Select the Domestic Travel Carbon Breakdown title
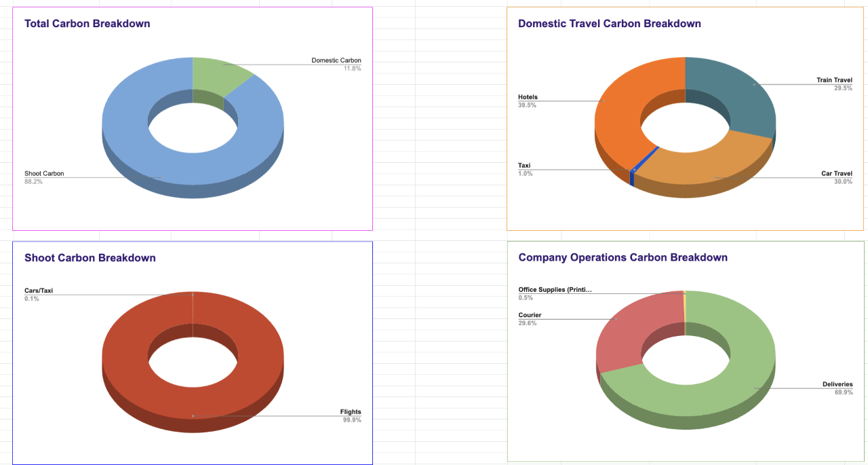 click(x=609, y=24)
